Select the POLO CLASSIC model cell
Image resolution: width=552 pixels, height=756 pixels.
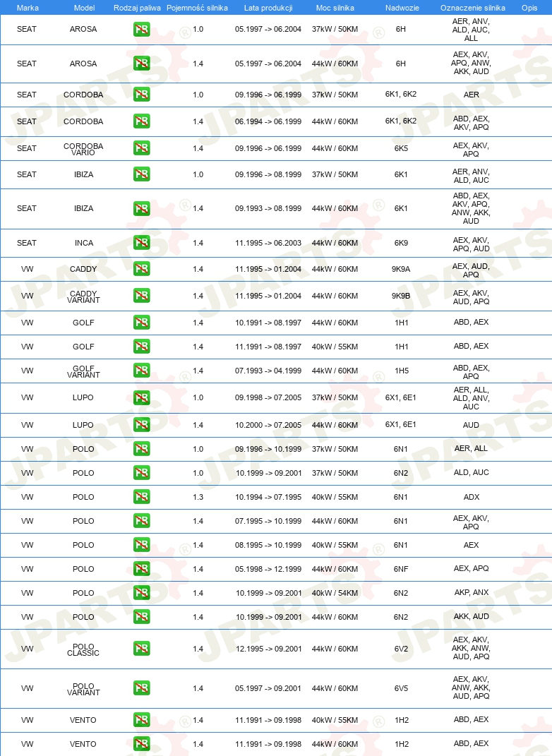point(83,649)
